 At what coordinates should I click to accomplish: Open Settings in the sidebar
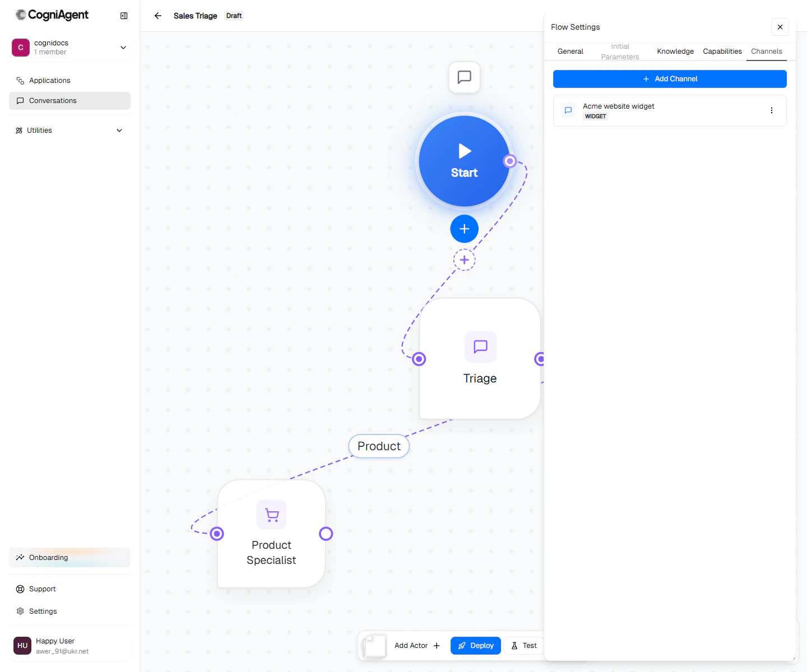tap(69, 612)
